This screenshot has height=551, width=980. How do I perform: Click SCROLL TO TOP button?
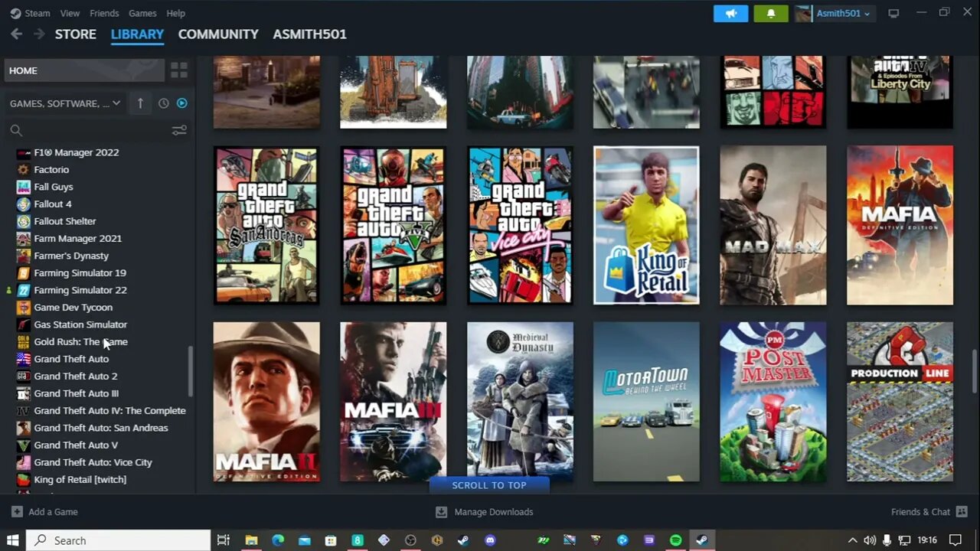click(x=489, y=485)
